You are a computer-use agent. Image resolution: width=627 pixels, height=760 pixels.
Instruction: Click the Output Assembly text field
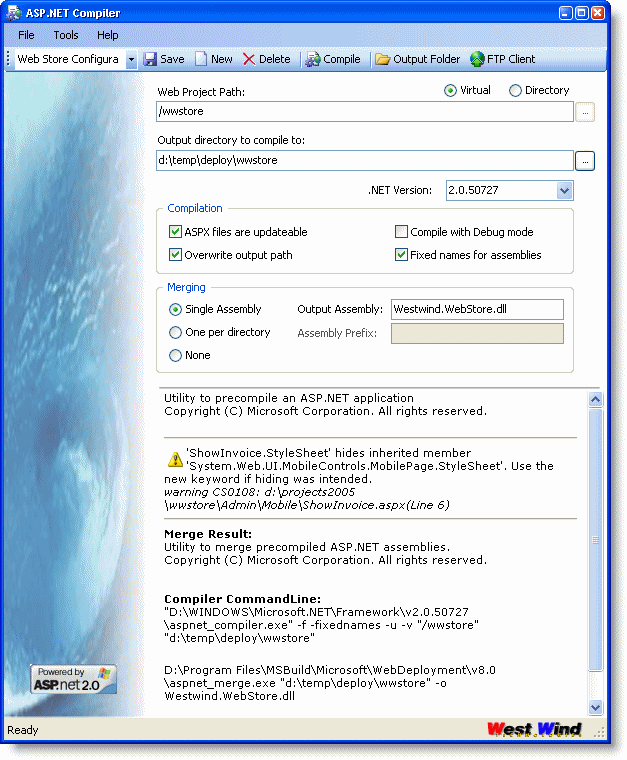477,309
